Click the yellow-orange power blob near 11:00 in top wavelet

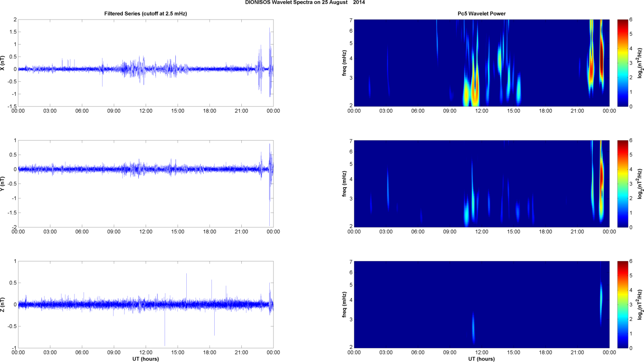pyautogui.click(x=475, y=89)
